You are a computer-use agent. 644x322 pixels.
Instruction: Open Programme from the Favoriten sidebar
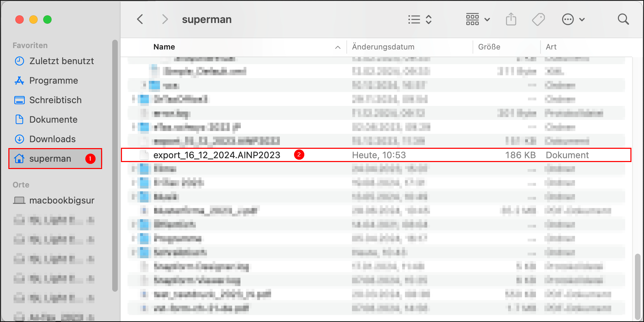[54, 80]
